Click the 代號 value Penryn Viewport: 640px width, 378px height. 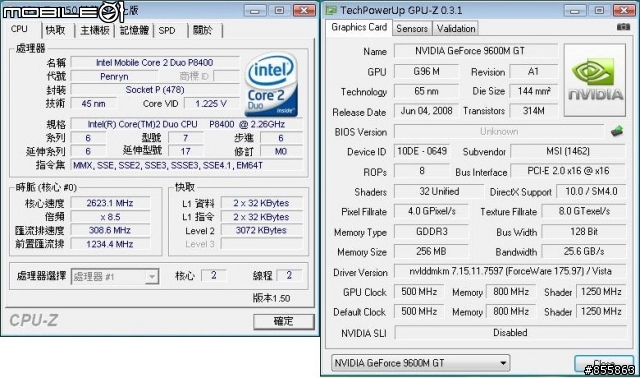pos(114,76)
